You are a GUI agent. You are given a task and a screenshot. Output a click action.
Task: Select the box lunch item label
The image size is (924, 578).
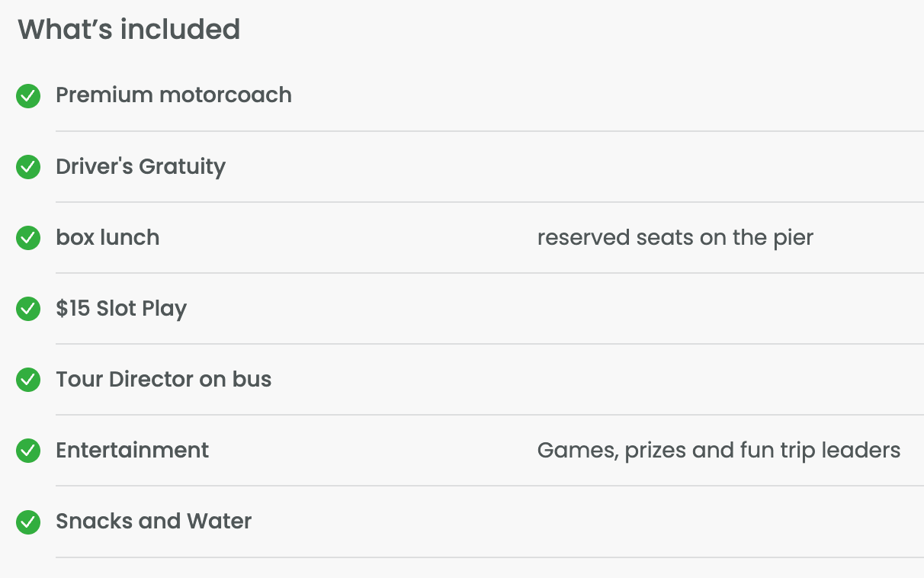tap(107, 238)
